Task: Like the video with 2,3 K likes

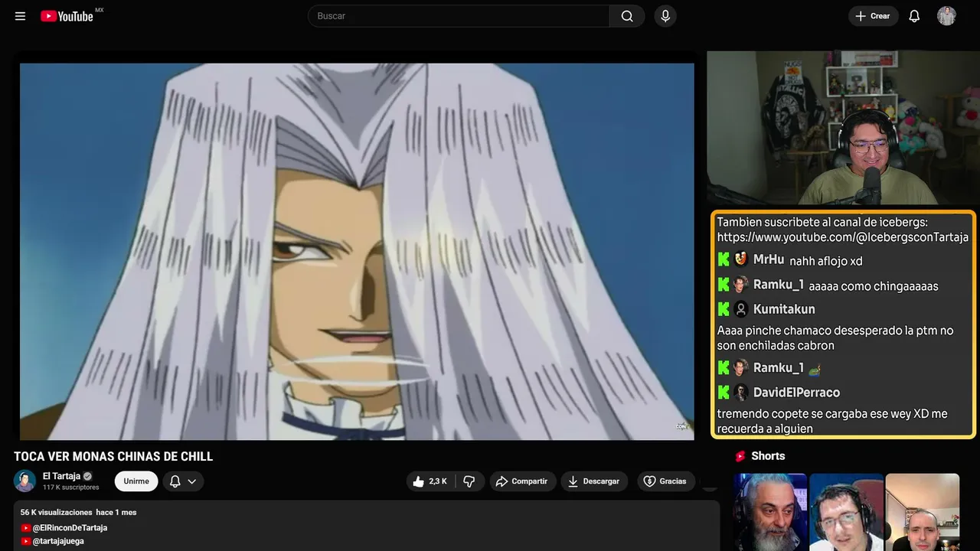Action: 430,481
